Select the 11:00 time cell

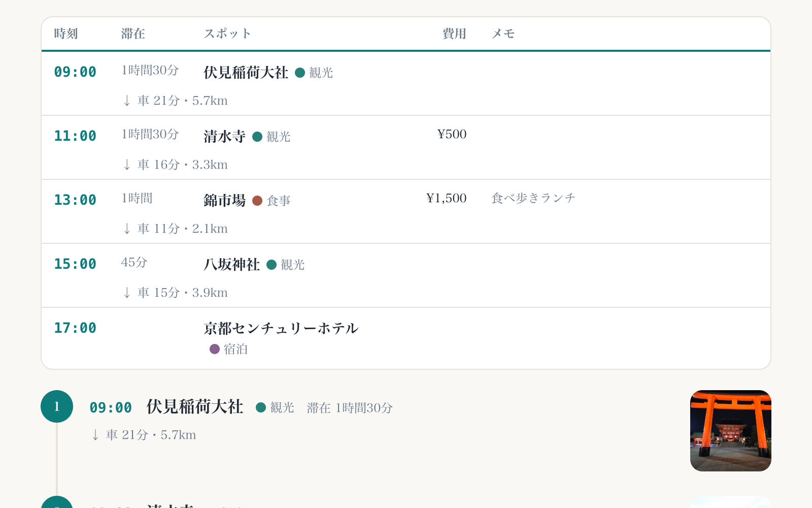pyautogui.click(x=75, y=136)
